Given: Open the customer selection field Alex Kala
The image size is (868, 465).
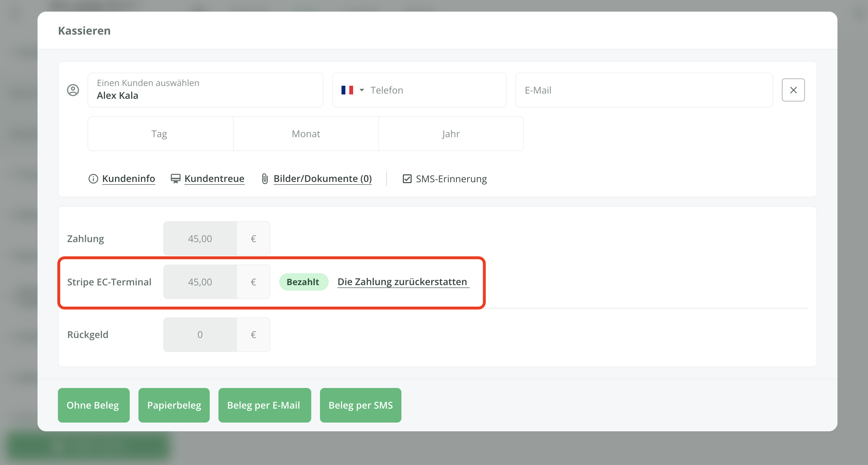Looking at the screenshot, I should (205, 90).
